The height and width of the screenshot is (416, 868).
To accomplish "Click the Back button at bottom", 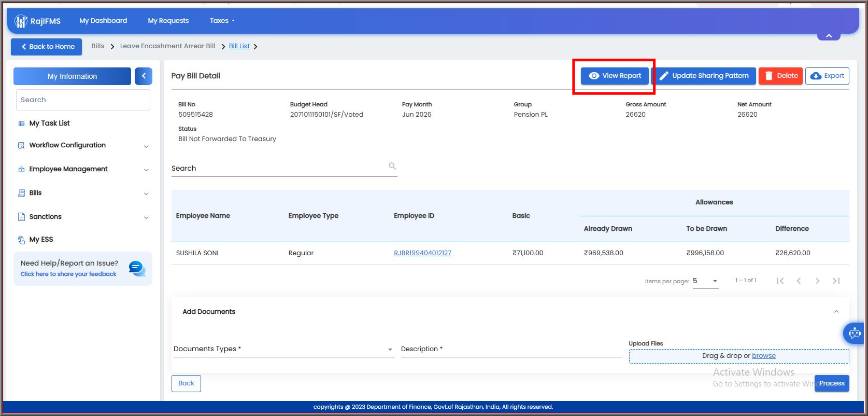I will click(186, 383).
